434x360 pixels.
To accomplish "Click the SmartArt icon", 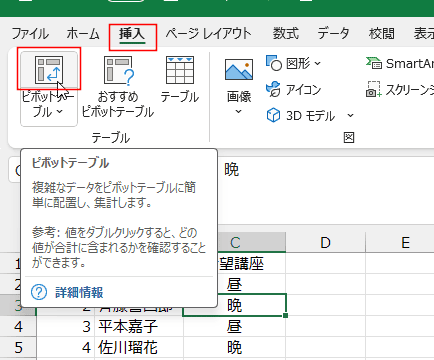I will (373, 63).
